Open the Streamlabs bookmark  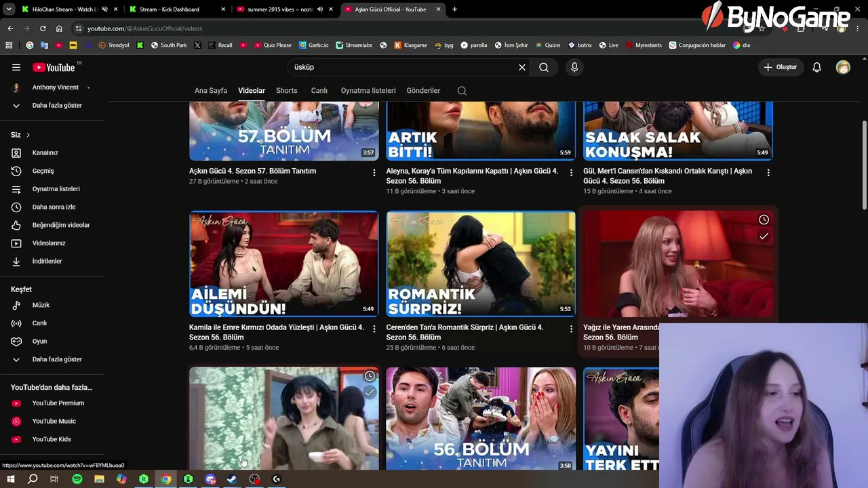(x=354, y=45)
